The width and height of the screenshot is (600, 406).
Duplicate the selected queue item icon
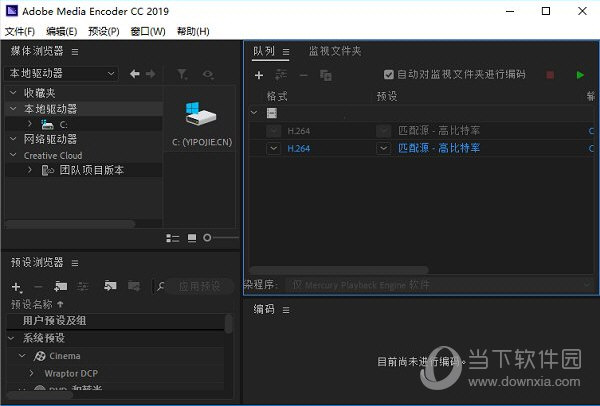click(326, 75)
